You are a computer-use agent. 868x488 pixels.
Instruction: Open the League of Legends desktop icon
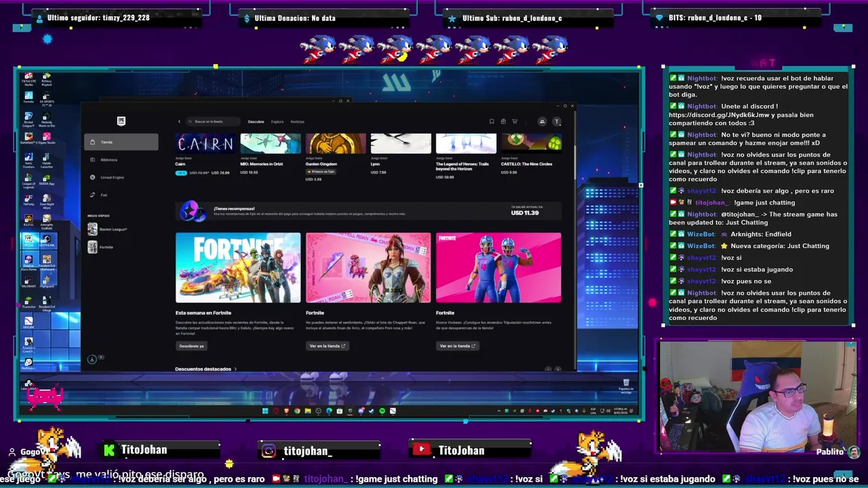pos(28,182)
